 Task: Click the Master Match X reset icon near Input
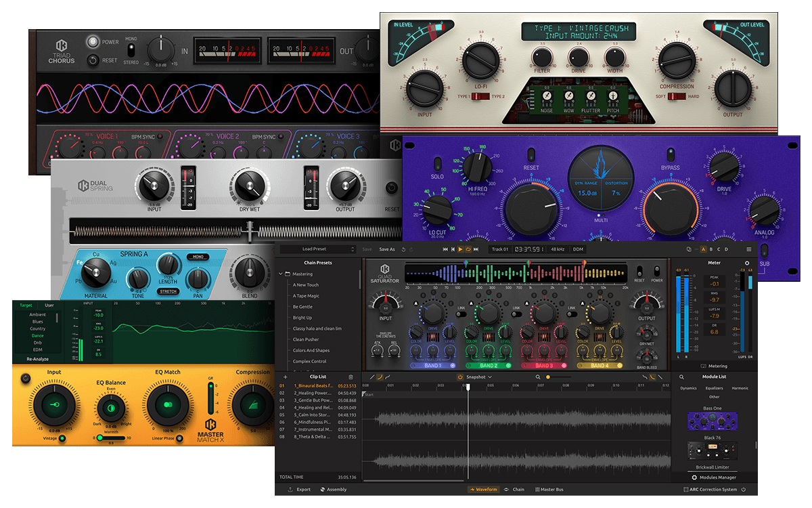[26, 377]
